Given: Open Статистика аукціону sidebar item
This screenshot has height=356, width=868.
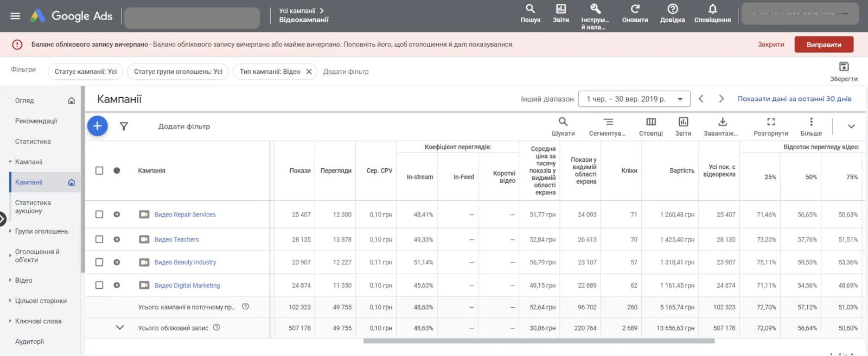Looking at the screenshot, I should pos(33,207).
